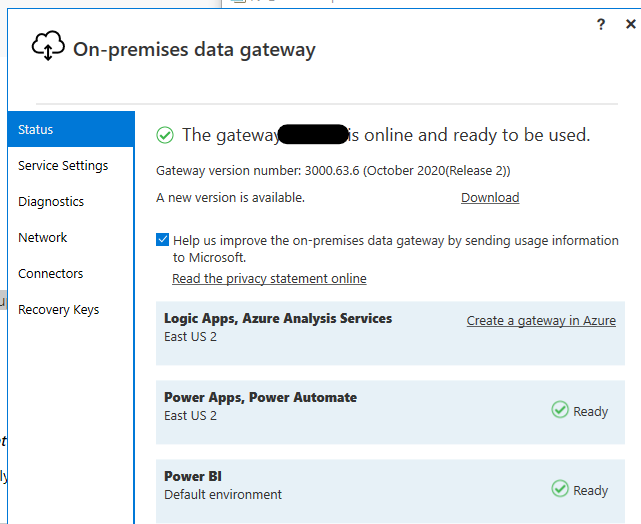Screen dimensions: 641x524
Task: Click the Gateway version number text
Action: [333, 170]
